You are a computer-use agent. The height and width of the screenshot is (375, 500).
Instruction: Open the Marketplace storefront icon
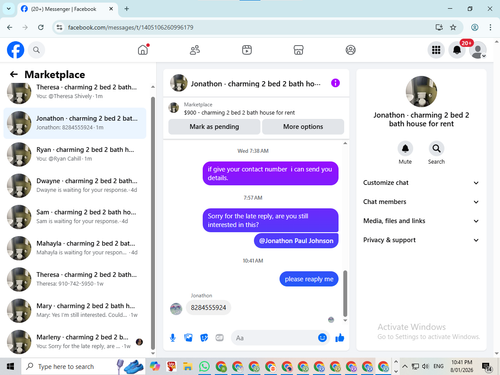298,50
